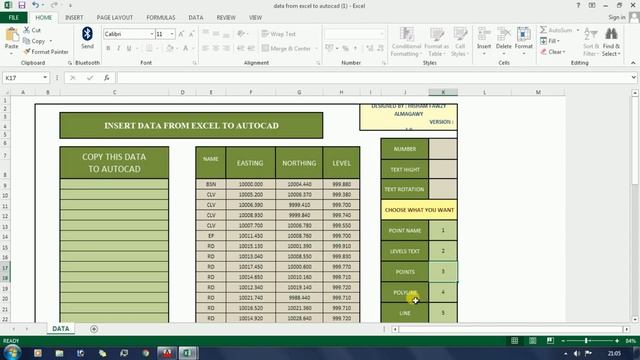Image resolution: width=640 pixels, height=360 pixels.
Task: Open Fill options
Action: (x=549, y=41)
